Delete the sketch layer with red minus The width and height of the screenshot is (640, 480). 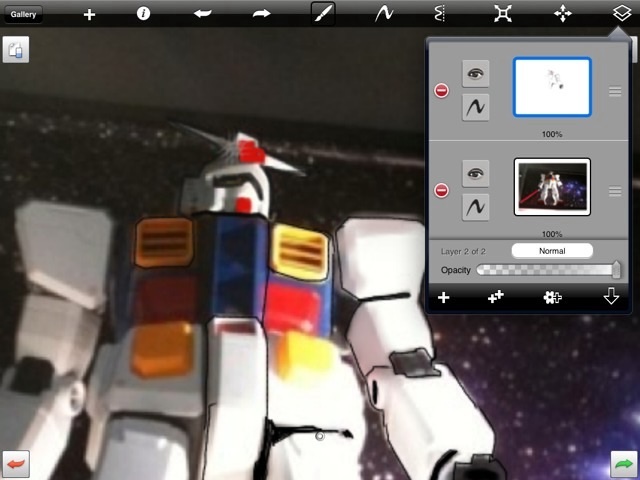[x=441, y=91]
